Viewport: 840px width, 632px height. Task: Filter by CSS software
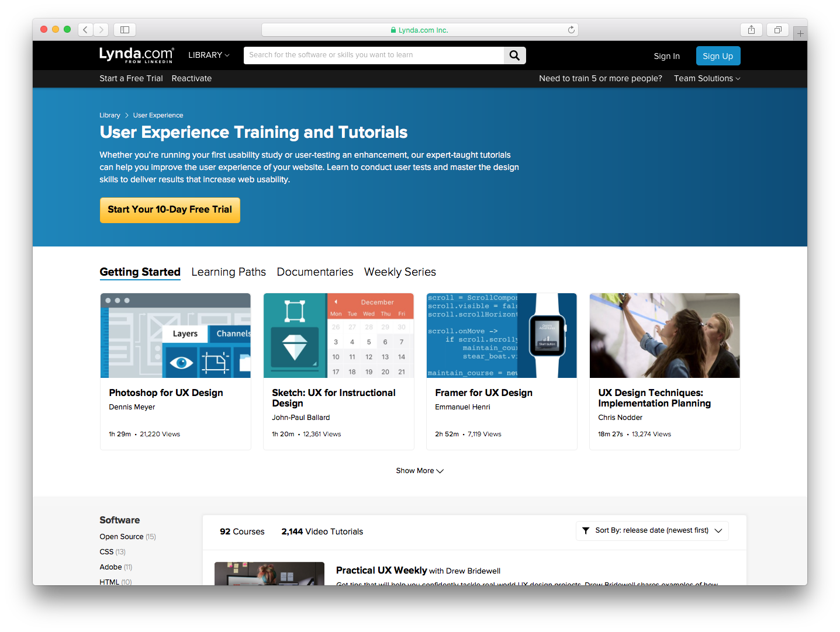[x=112, y=552]
